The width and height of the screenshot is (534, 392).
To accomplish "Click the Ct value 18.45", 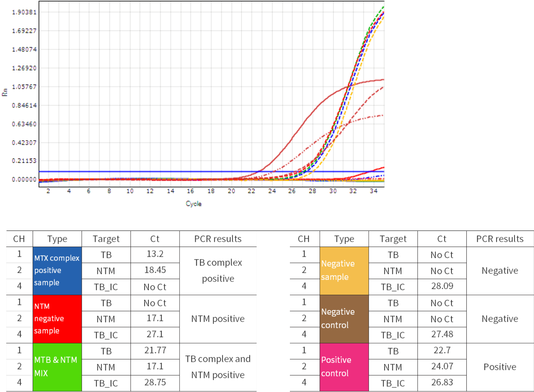I will click(x=155, y=270).
